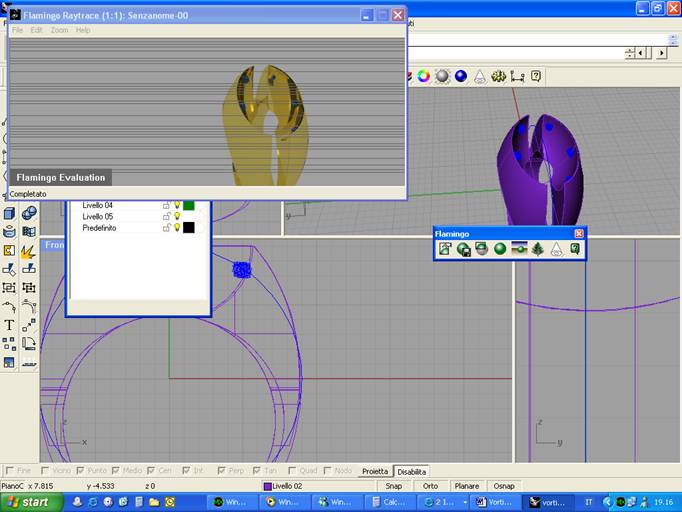Click the green color swatch of Livello 04
Screen dimensions: 682x512
[x=189, y=205]
